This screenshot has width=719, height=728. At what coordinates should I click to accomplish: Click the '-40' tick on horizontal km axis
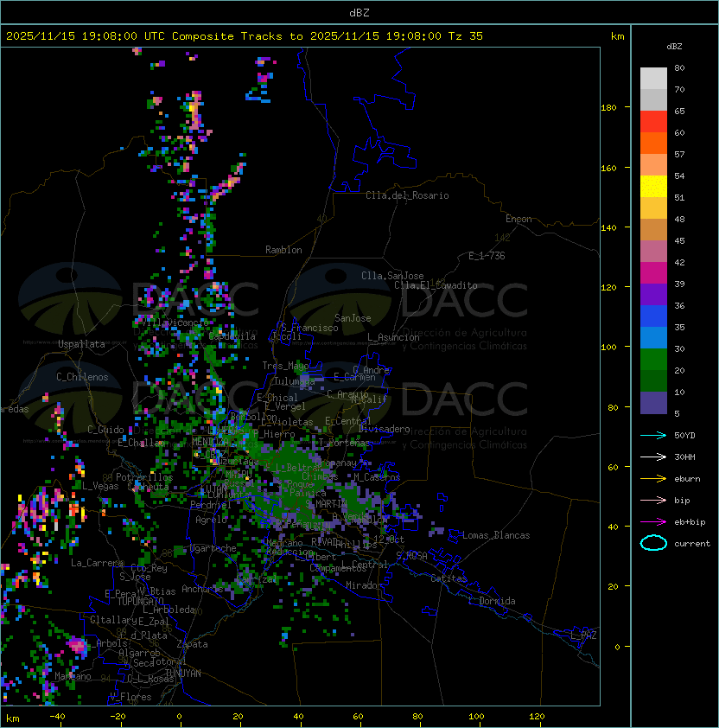coord(57,717)
